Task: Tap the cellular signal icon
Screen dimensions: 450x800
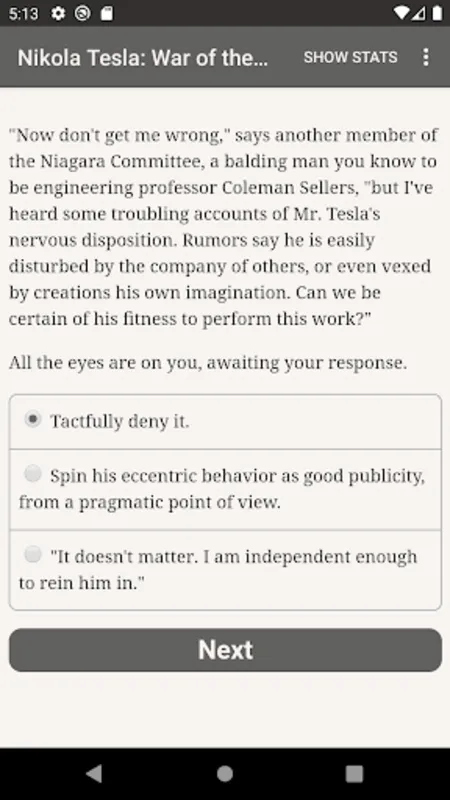Action: 419,13
